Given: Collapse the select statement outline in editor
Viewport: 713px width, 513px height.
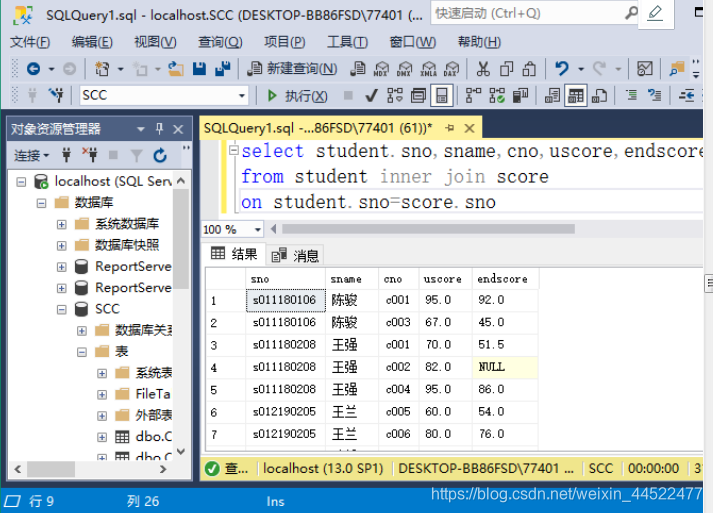Looking at the screenshot, I should click(234, 150).
